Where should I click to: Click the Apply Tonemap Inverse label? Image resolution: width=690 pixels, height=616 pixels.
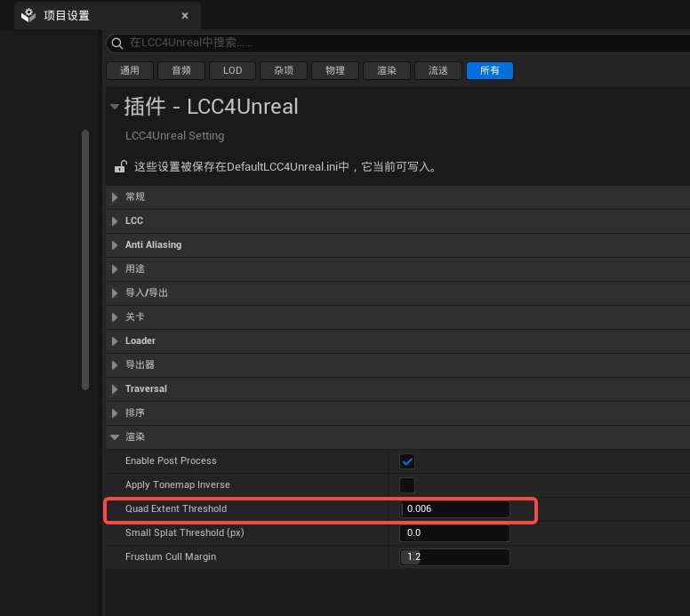[177, 484]
